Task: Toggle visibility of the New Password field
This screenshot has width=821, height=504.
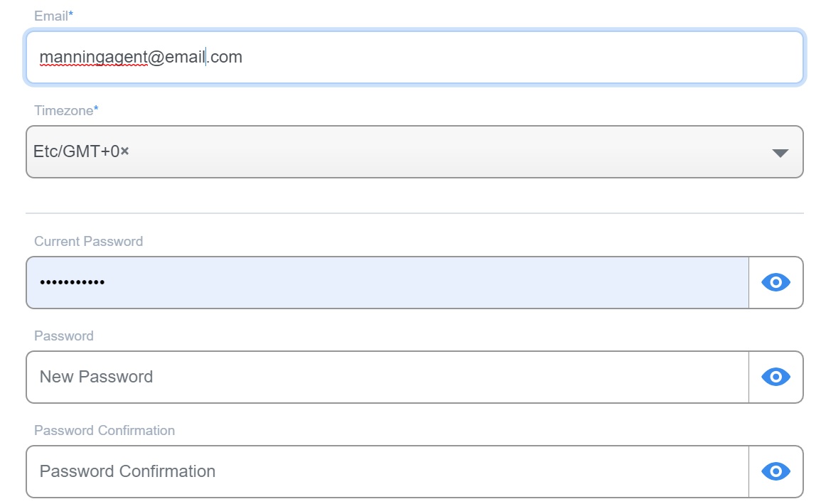Action: pyautogui.click(x=776, y=377)
